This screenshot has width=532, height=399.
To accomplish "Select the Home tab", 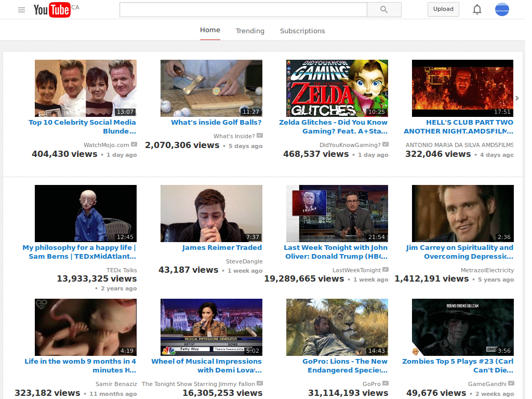I will click(210, 30).
